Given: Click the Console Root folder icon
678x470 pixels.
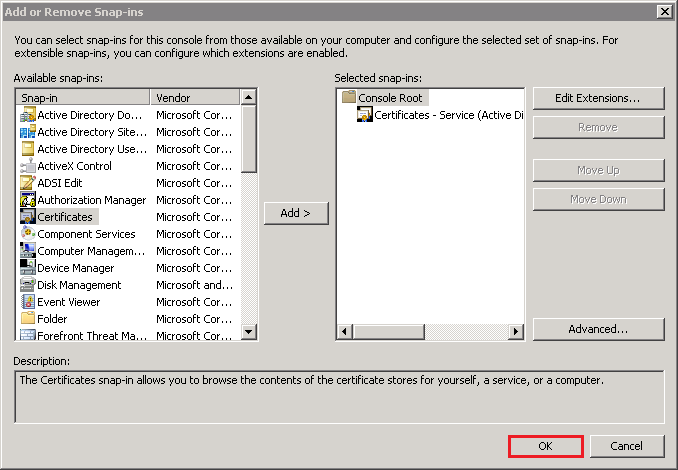Looking at the screenshot, I should 349,98.
